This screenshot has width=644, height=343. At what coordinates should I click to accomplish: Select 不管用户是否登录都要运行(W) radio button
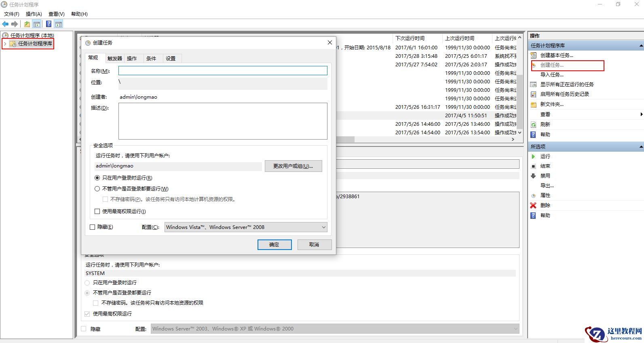coord(97,189)
